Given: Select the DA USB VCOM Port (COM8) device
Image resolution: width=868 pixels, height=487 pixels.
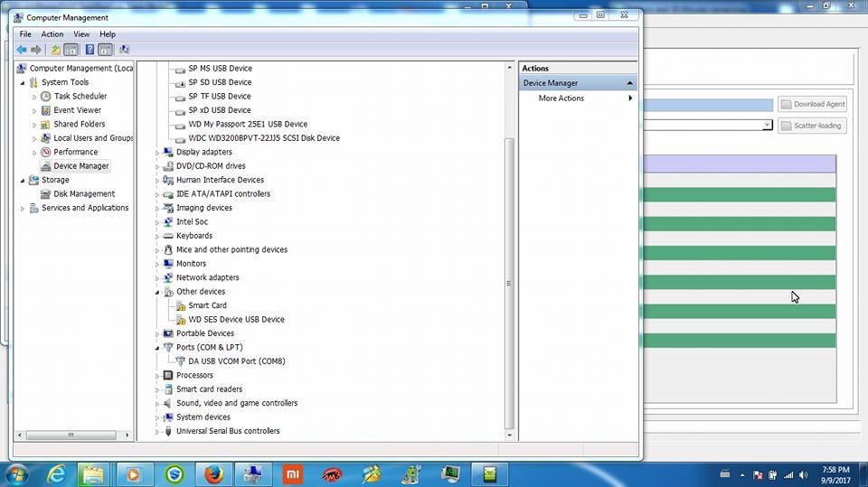Looking at the screenshot, I should [236, 361].
